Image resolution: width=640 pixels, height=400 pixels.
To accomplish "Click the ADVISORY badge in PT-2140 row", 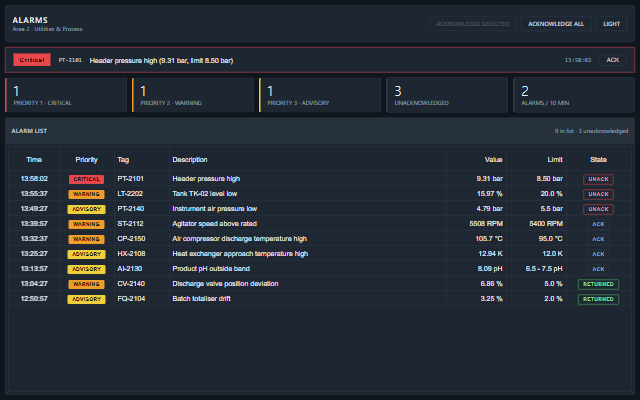I will point(87,209).
